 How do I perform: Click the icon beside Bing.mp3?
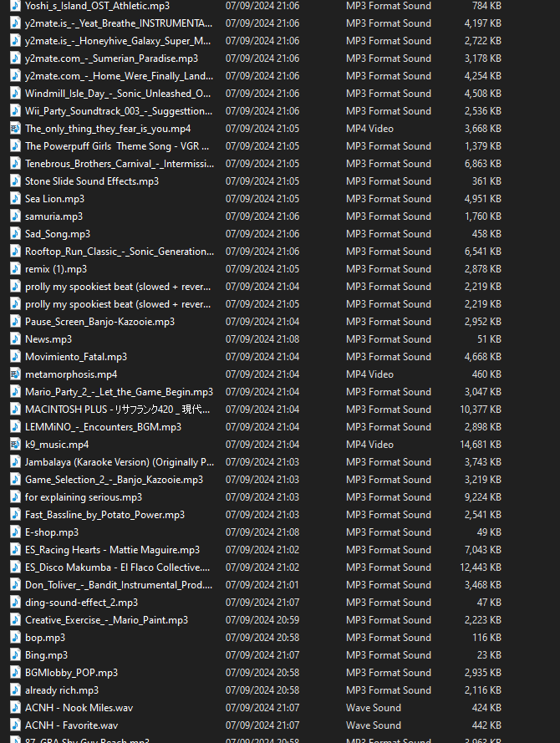coord(15,654)
